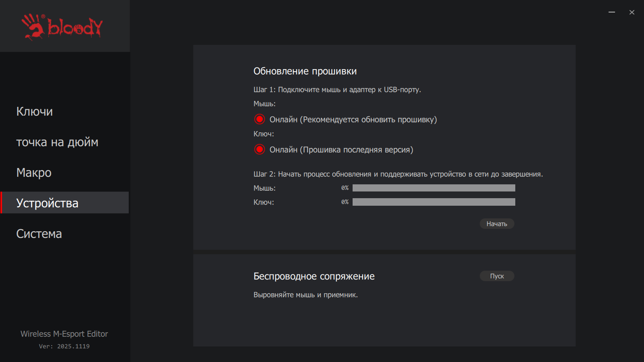
Task: Click the Ver: 2025.1119 version label
Action: 64,346
